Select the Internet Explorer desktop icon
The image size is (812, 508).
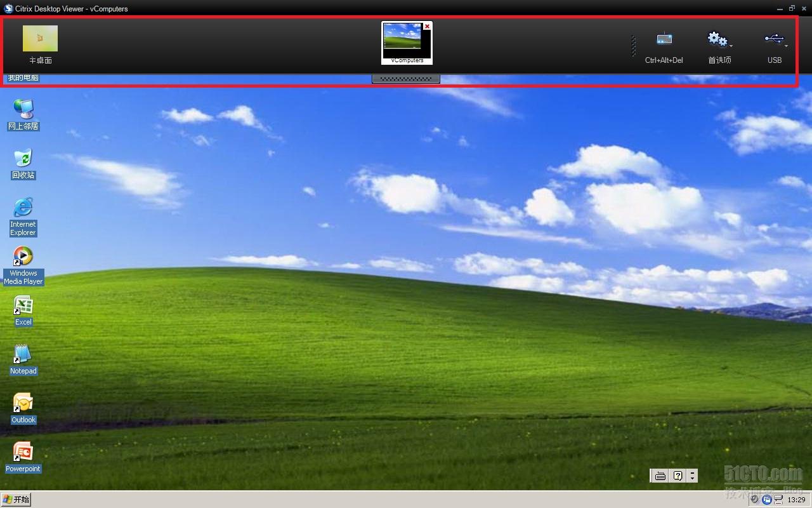pos(23,217)
